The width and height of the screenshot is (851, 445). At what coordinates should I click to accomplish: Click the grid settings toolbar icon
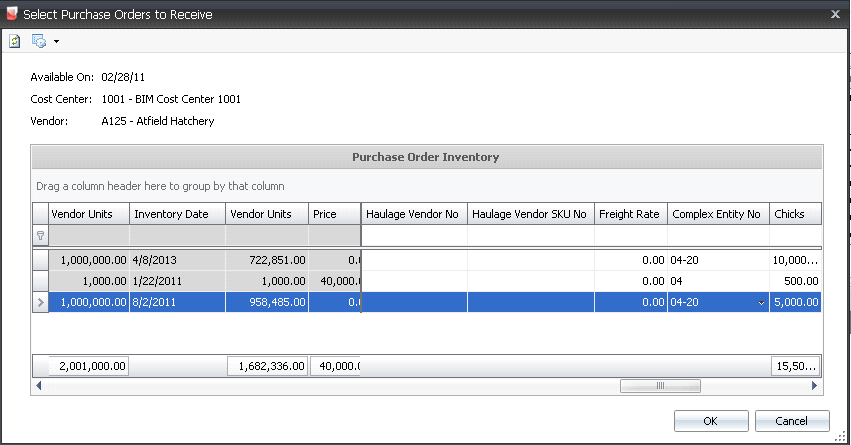pyautogui.click(x=39, y=41)
